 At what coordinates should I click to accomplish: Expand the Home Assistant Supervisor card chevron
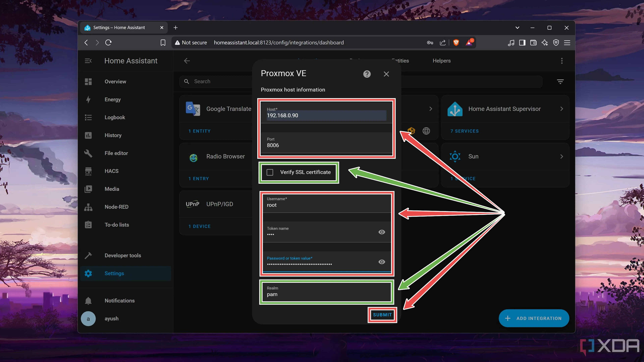561,109
